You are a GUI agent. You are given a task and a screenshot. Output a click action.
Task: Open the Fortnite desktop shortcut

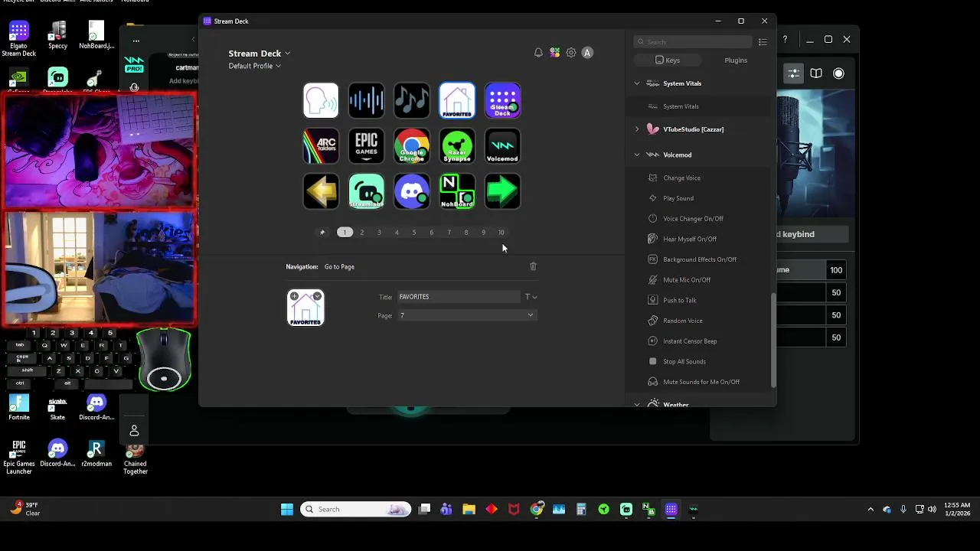pyautogui.click(x=19, y=407)
